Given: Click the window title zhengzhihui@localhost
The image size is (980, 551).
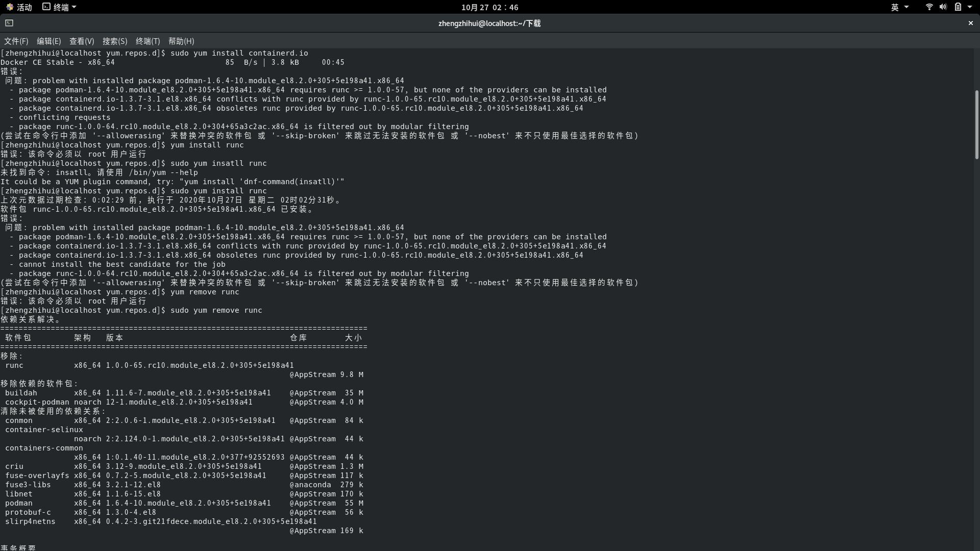Looking at the screenshot, I should coord(489,23).
